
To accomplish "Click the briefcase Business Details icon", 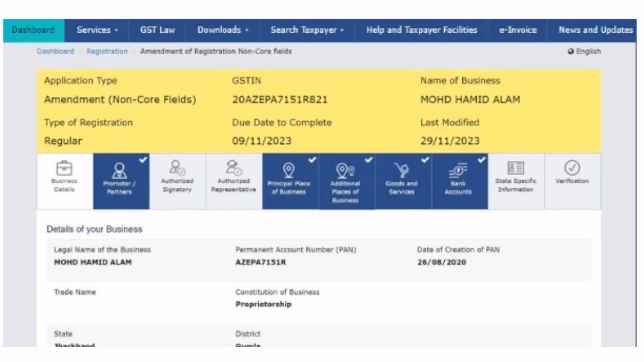I will [64, 168].
